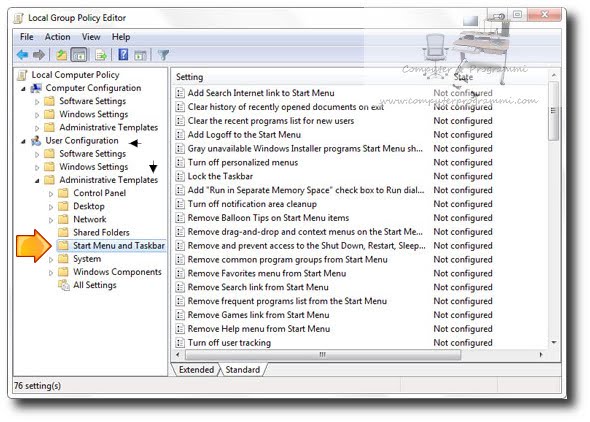
Task: Select 'Turn off personalized menus' setting
Action: [243, 162]
